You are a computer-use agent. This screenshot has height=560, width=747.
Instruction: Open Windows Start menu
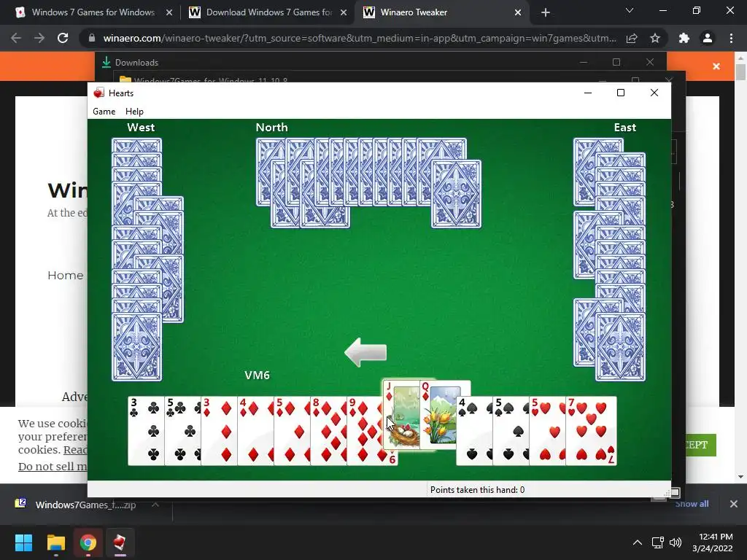pyautogui.click(x=23, y=542)
